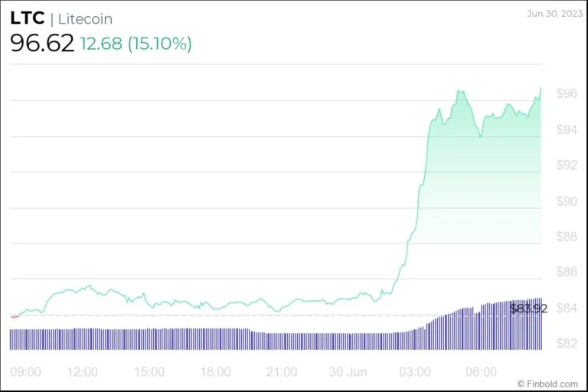Click the 21:00 time axis marker
Image resolution: width=588 pixels, height=392 pixels.
pyautogui.click(x=282, y=372)
